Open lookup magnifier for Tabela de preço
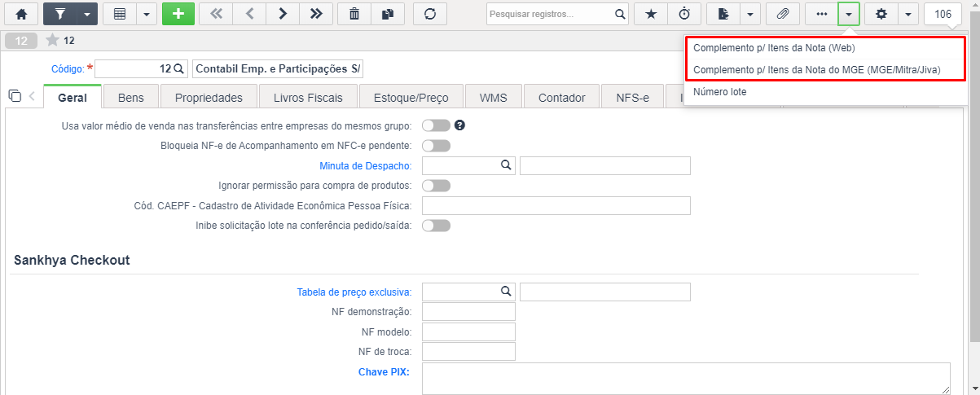This screenshot has width=980, height=395. [506, 292]
